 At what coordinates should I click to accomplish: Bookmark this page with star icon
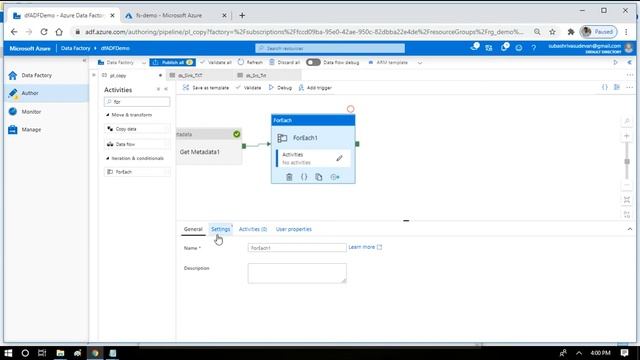click(x=552, y=32)
